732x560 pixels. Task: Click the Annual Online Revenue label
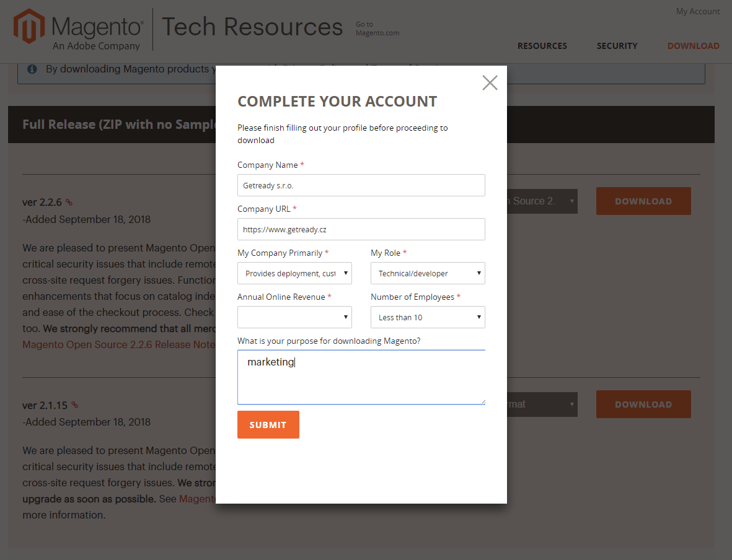pos(281,297)
